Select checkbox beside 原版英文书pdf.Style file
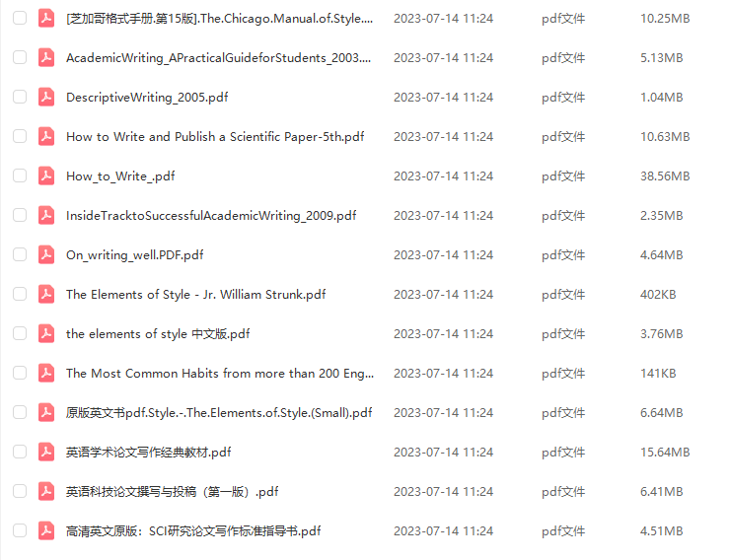 click(20, 412)
